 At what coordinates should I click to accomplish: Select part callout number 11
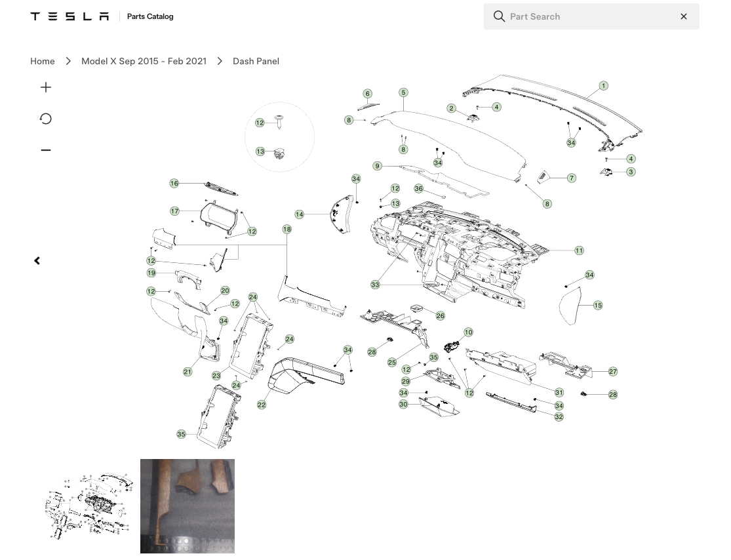tap(579, 250)
